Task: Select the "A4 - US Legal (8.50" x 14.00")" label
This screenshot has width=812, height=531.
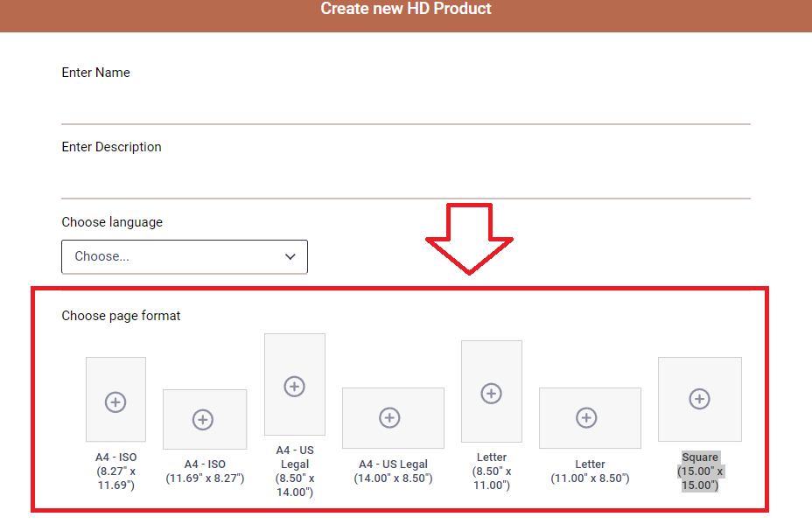Action: click(295, 471)
